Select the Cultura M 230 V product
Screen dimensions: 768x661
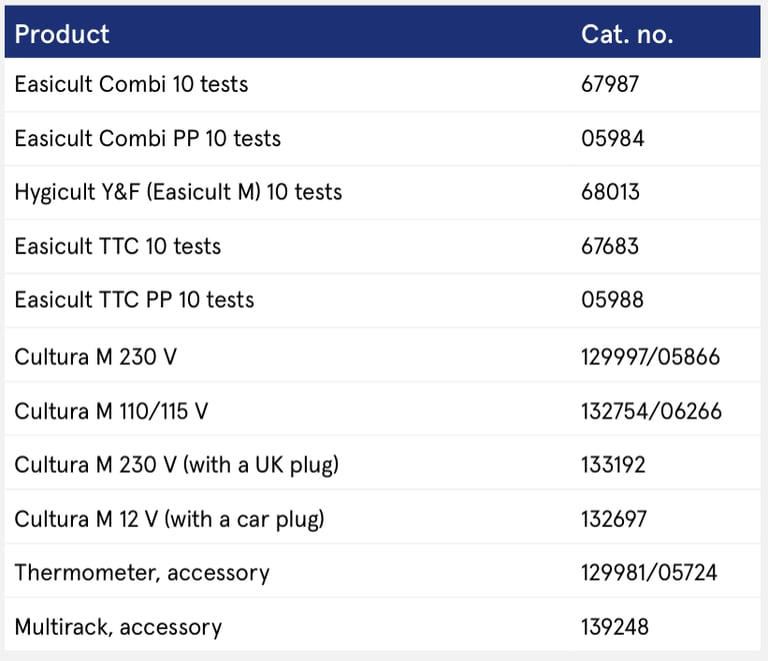[95, 357]
